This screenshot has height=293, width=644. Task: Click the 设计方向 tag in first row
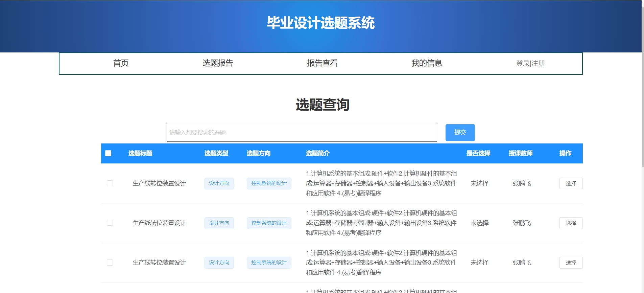pos(219,183)
